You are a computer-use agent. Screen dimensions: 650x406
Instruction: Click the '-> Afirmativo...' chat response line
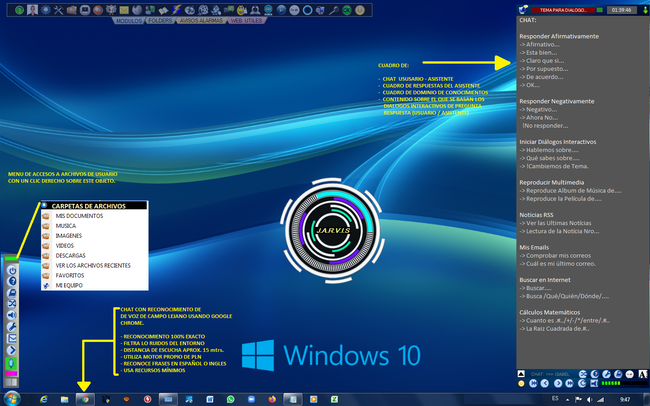point(539,44)
